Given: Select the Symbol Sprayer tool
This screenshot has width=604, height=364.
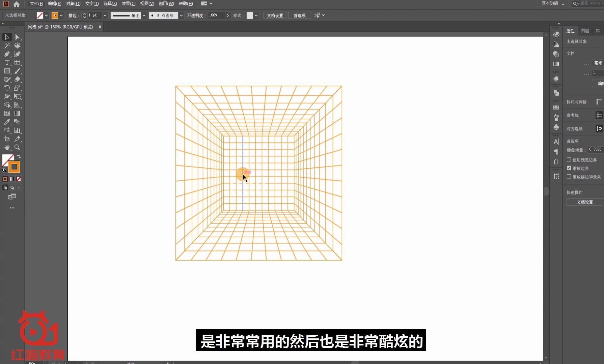Looking at the screenshot, I should [x=7, y=130].
